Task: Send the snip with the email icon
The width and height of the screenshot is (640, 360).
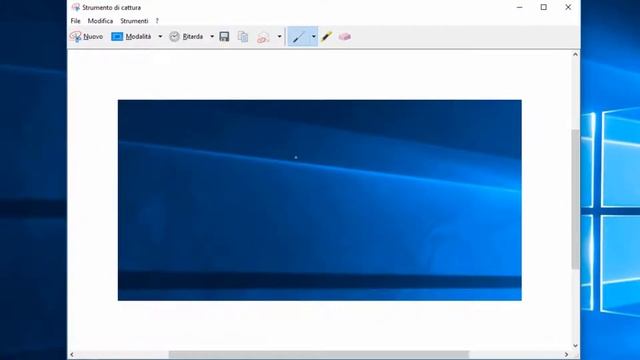Action: click(263, 38)
